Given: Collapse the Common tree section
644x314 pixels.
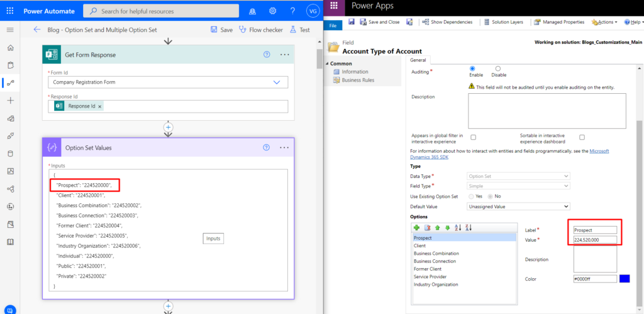Looking at the screenshot, I should point(327,64).
